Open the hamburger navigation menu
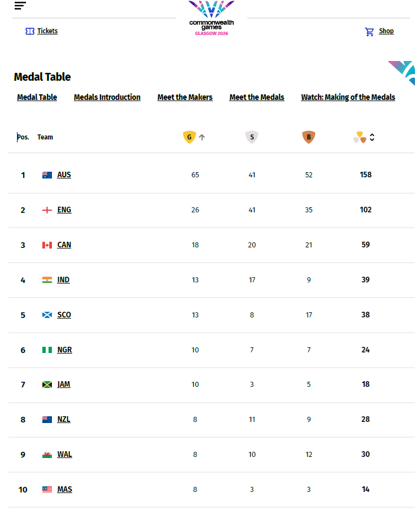The width and height of the screenshot is (420, 510). [20, 6]
